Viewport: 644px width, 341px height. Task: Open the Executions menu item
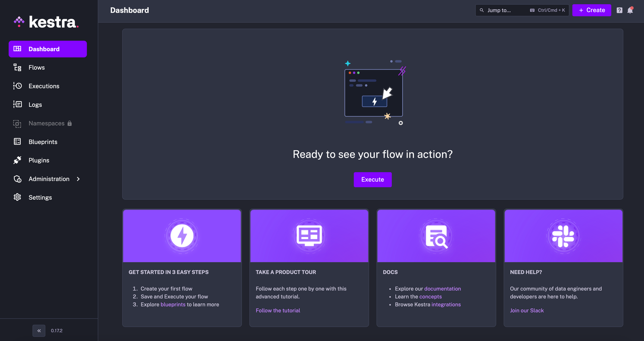(x=47, y=86)
